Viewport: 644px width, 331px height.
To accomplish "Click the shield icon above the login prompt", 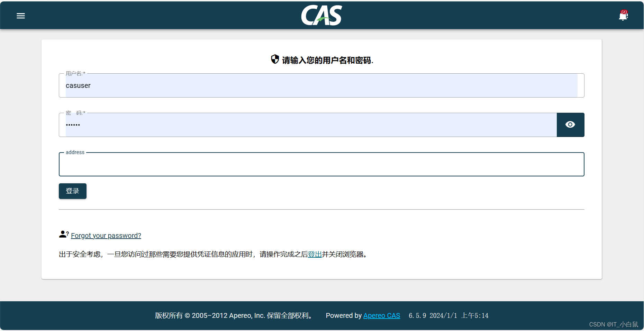I will (x=274, y=59).
